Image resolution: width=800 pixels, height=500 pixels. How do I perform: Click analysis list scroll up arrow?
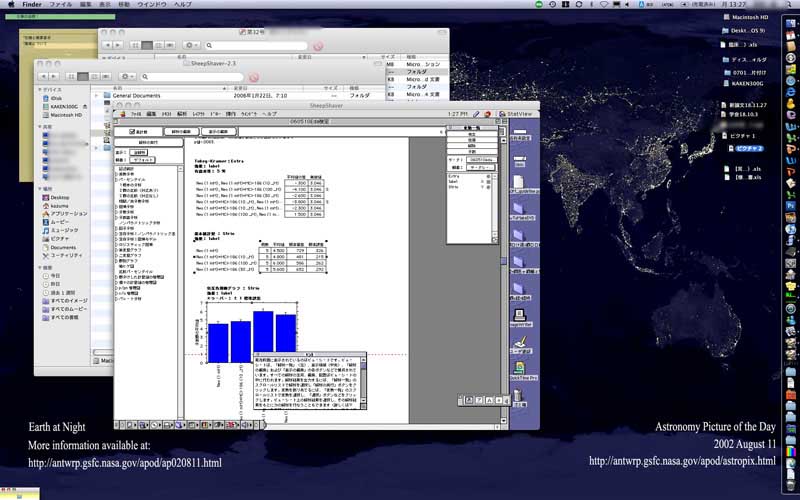[181, 168]
